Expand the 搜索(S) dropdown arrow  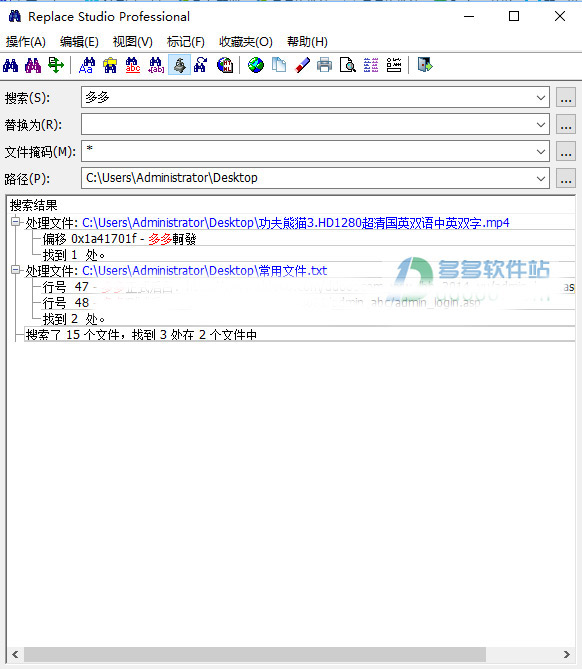[541, 98]
